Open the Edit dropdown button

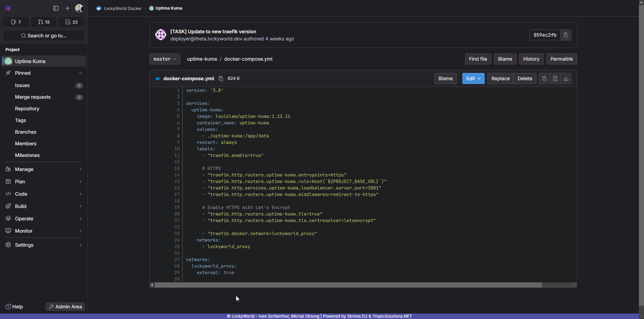(x=473, y=78)
